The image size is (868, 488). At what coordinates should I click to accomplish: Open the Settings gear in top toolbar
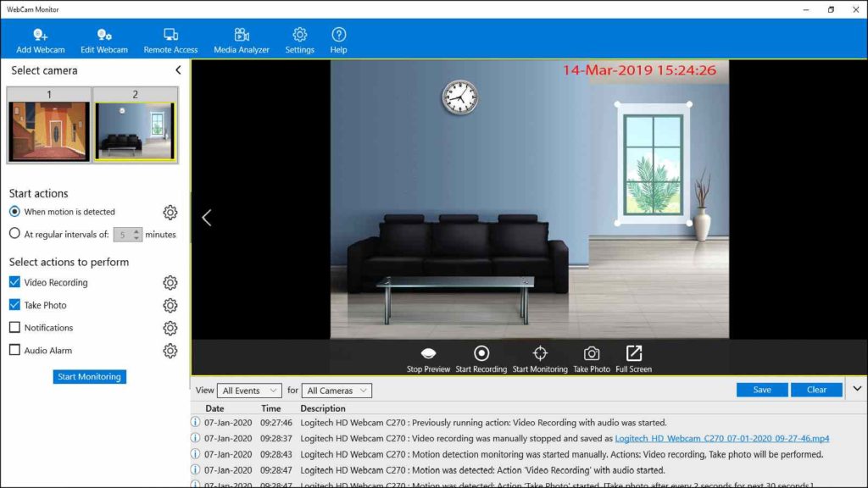tap(299, 41)
